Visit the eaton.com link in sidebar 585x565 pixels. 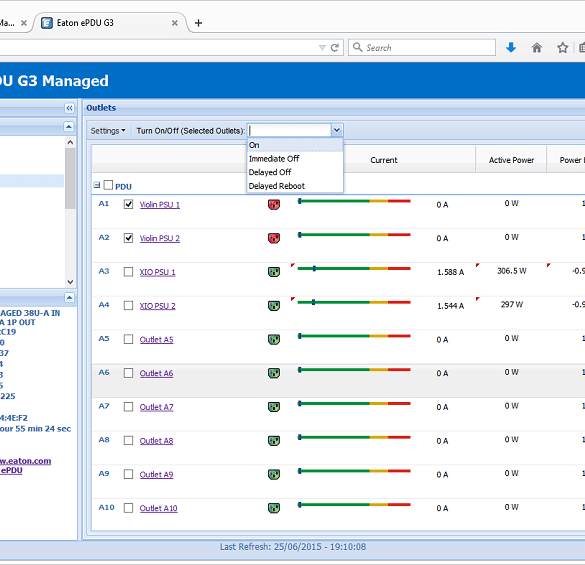click(x=25, y=461)
